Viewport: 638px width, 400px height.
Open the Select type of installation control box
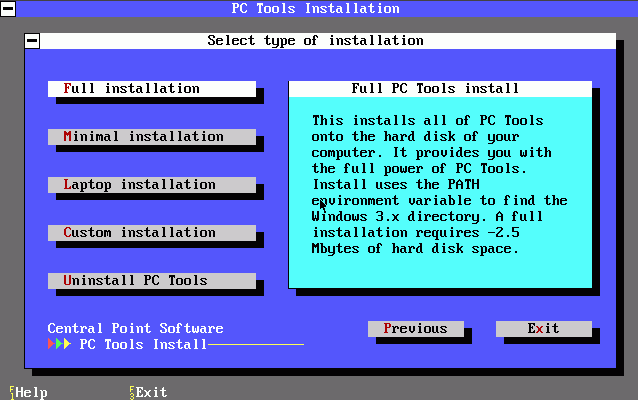coord(32,41)
